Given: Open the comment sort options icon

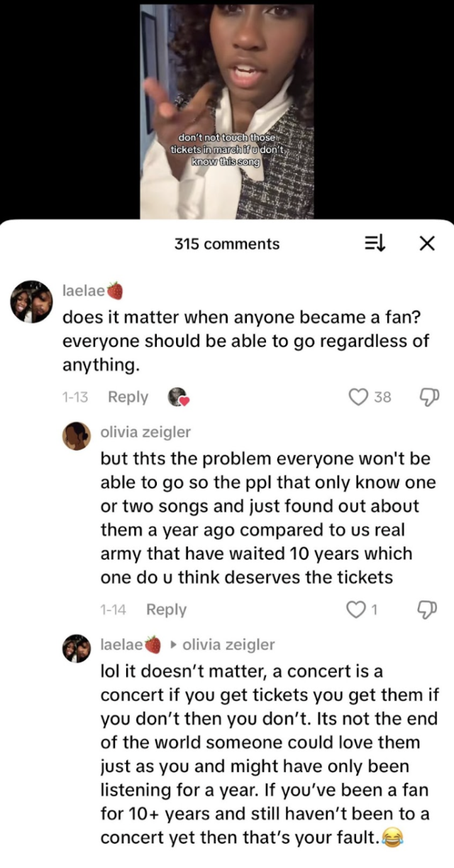Looking at the screenshot, I should pos(375,243).
